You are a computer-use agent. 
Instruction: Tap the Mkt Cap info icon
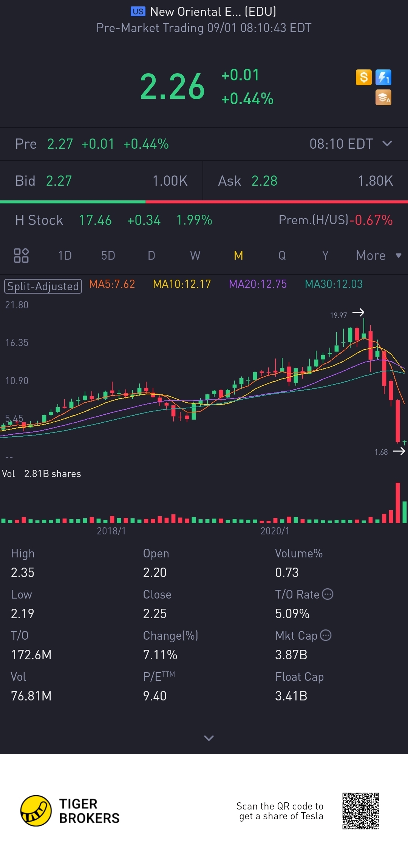(326, 635)
